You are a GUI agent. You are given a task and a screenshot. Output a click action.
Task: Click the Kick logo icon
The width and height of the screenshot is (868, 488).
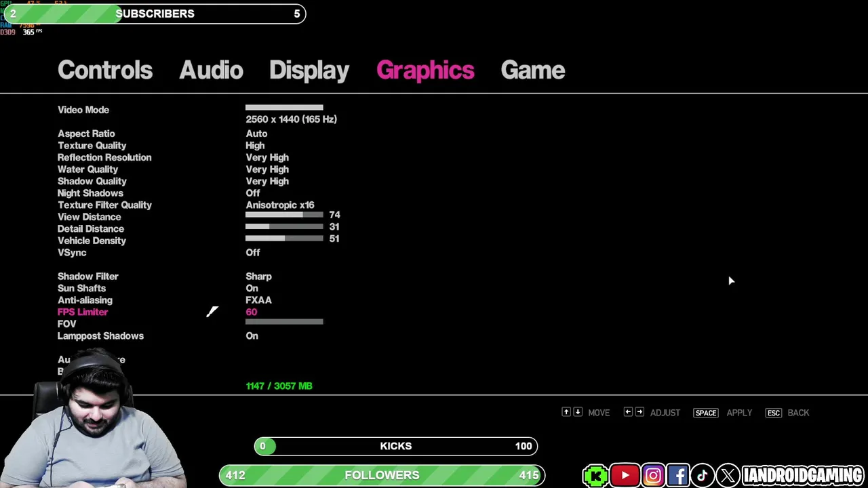(595, 476)
